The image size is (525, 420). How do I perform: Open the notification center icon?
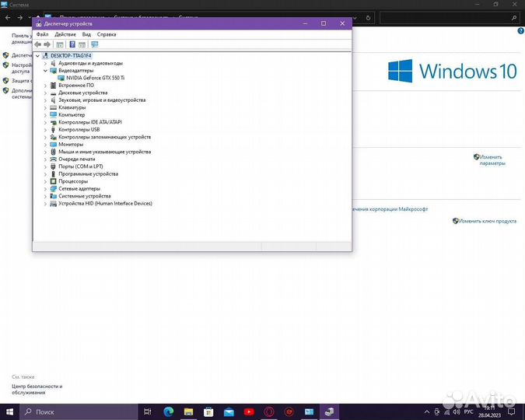pos(512,411)
